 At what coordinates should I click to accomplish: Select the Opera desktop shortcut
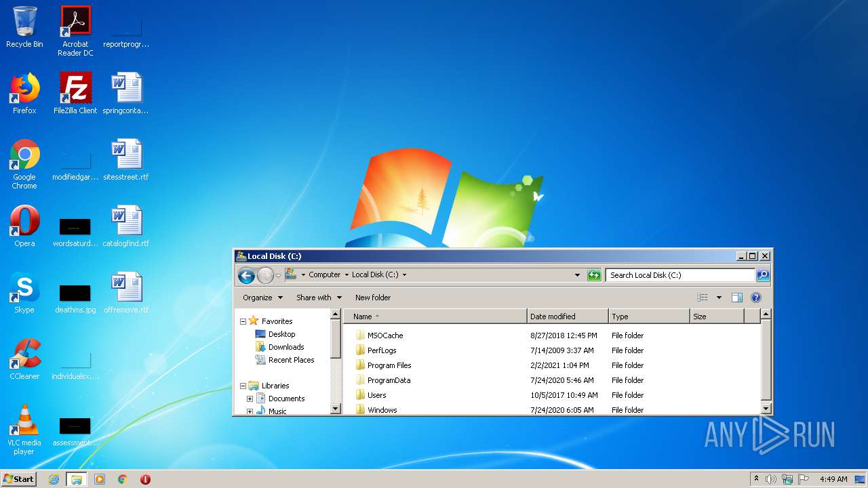click(24, 226)
